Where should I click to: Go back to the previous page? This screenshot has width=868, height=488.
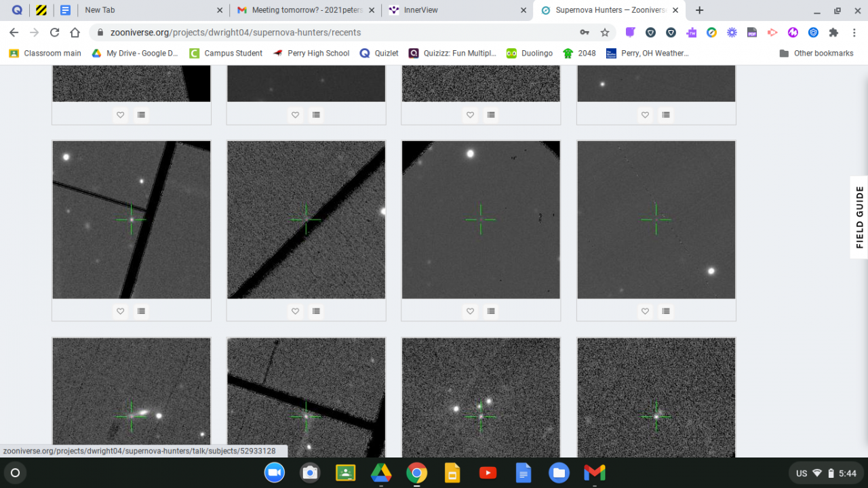14,33
